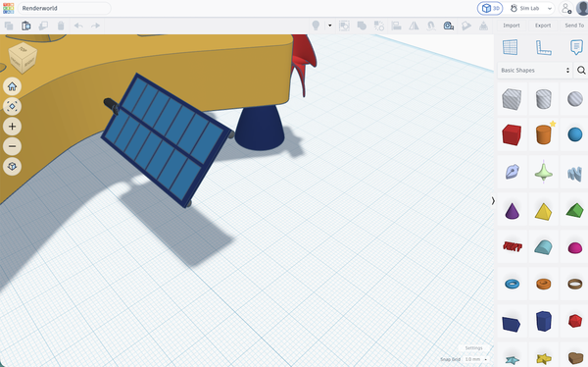Select the orange Cylinder shape
This screenshot has height=367, width=588.
coord(543,134)
